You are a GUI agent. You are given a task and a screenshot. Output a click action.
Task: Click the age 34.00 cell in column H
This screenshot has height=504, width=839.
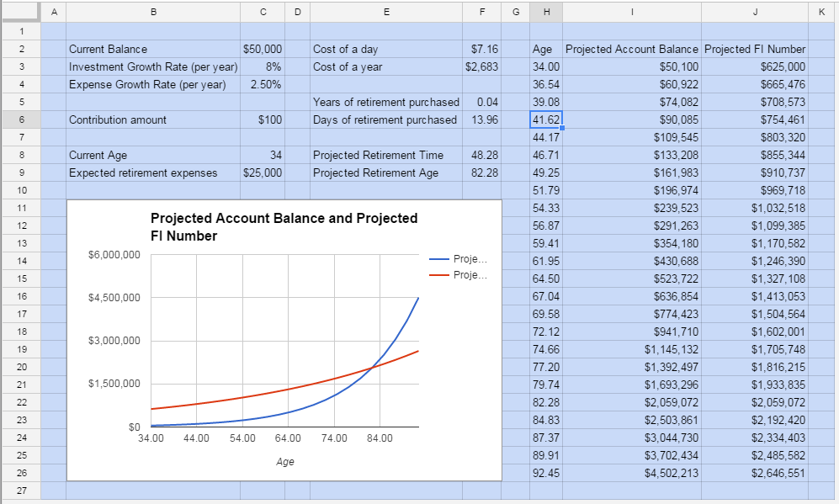pos(546,66)
